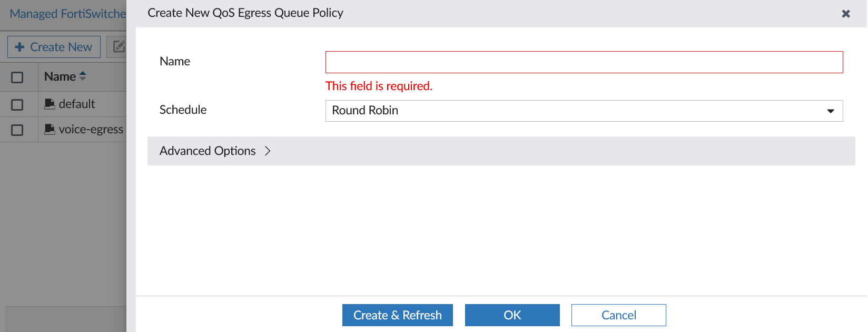This screenshot has height=332, width=868.
Task: Click the chevron arrow after Advanced Options
Action: point(268,151)
